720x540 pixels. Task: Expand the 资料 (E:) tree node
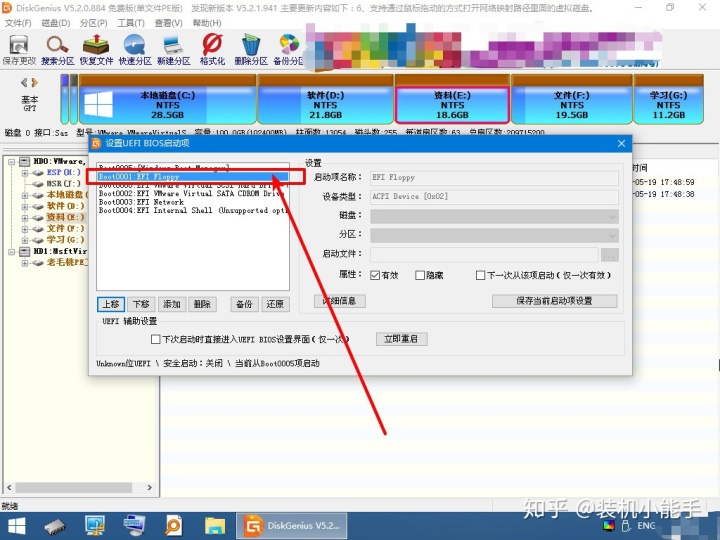(25, 218)
